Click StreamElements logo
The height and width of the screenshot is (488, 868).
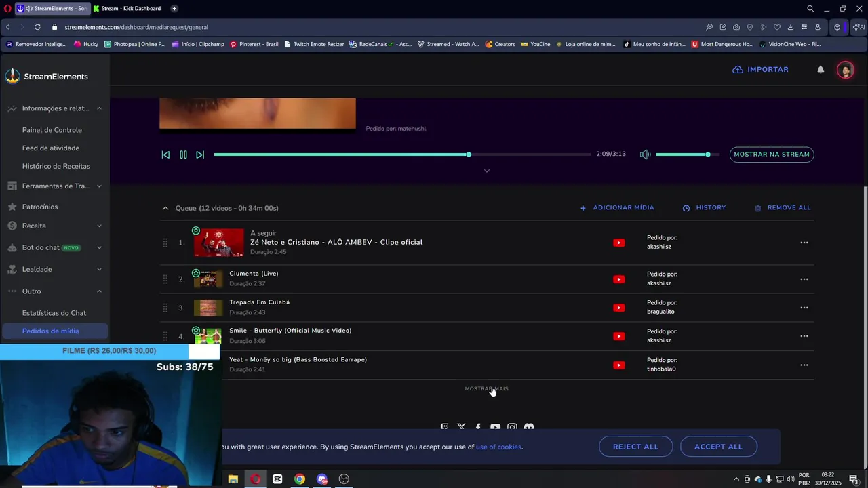click(47, 77)
